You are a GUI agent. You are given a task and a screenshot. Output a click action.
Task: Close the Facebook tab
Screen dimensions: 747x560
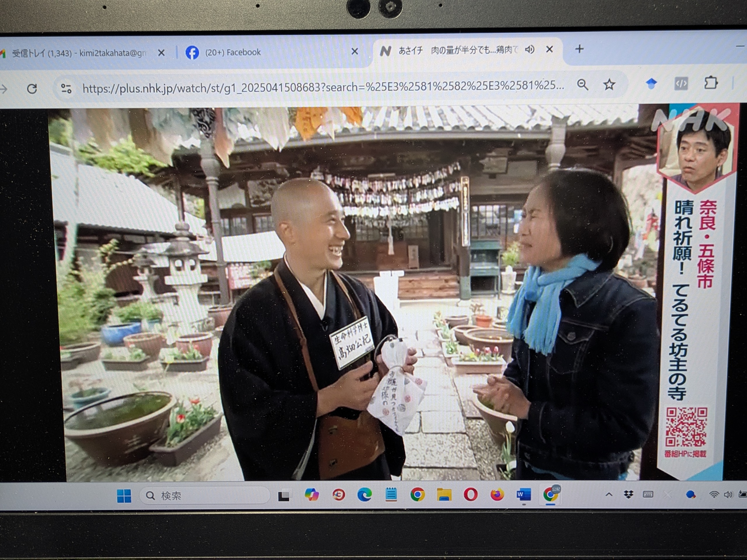[355, 51]
